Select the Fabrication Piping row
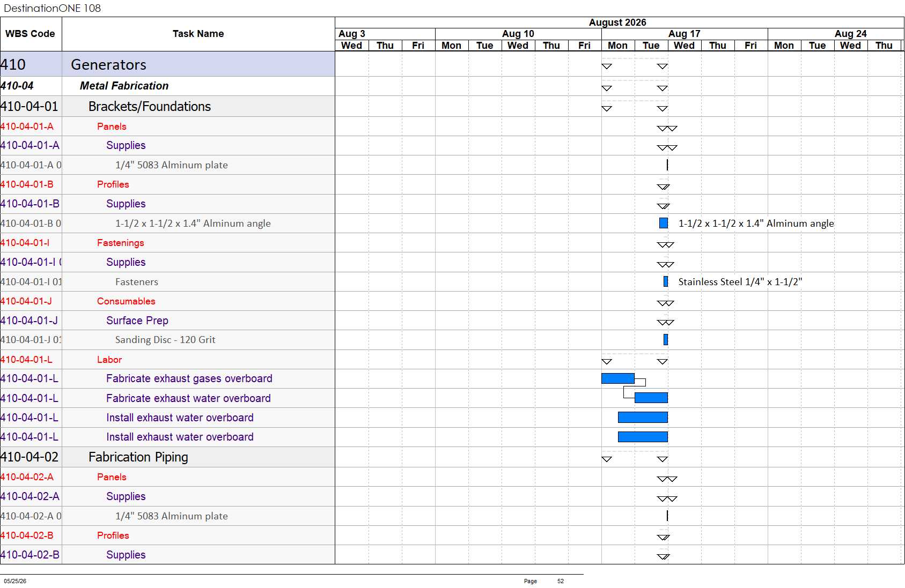Screen dimensions: 905x588 (167, 457)
